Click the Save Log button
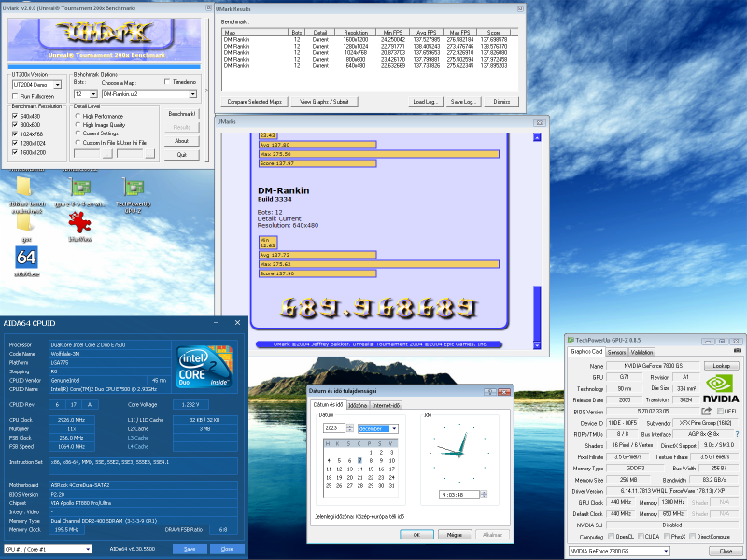Viewport: 747px width, 560px height. tap(463, 102)
